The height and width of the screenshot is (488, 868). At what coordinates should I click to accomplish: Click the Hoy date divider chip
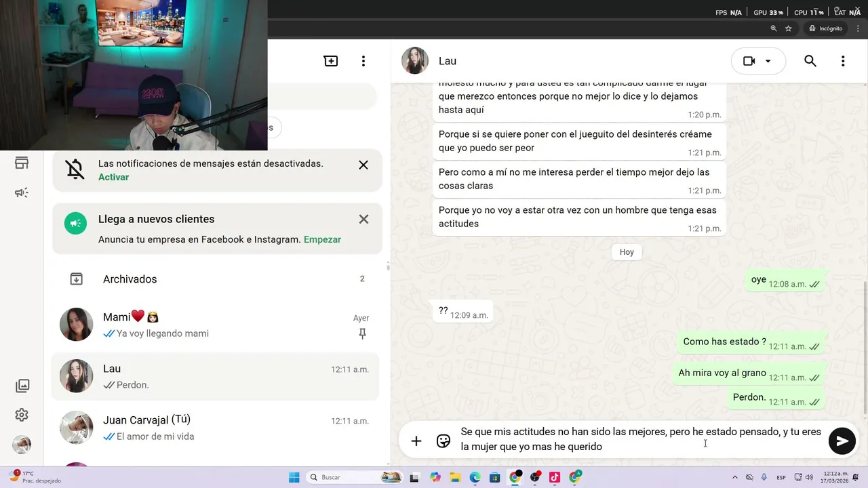(x=627, y=252)
